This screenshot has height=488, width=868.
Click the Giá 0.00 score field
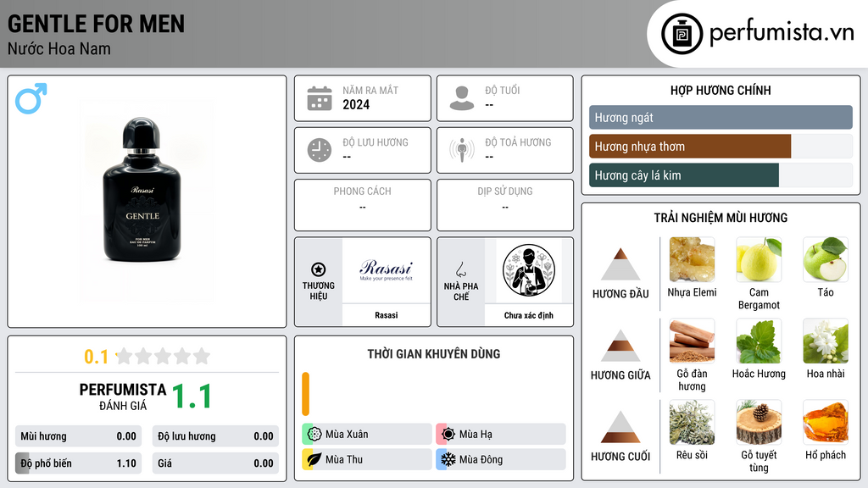(x=215, y=463)
